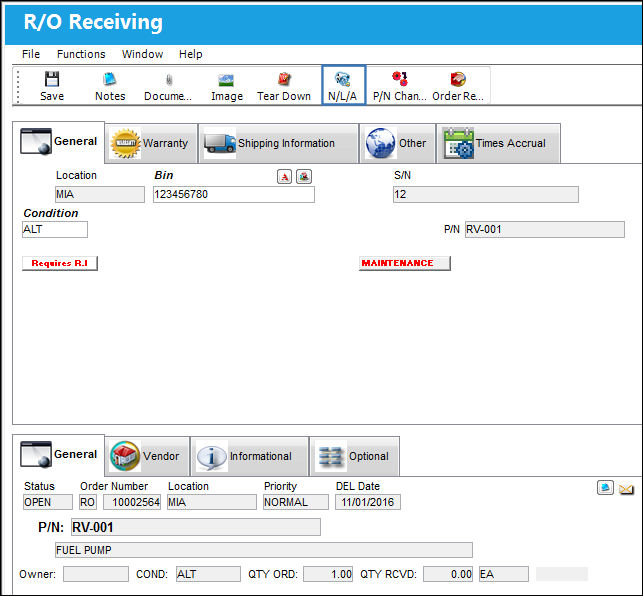The width and height of the screenshot is (643, 596).
Task: Switch to the Optional tab
Action: [x=354, y=457]
